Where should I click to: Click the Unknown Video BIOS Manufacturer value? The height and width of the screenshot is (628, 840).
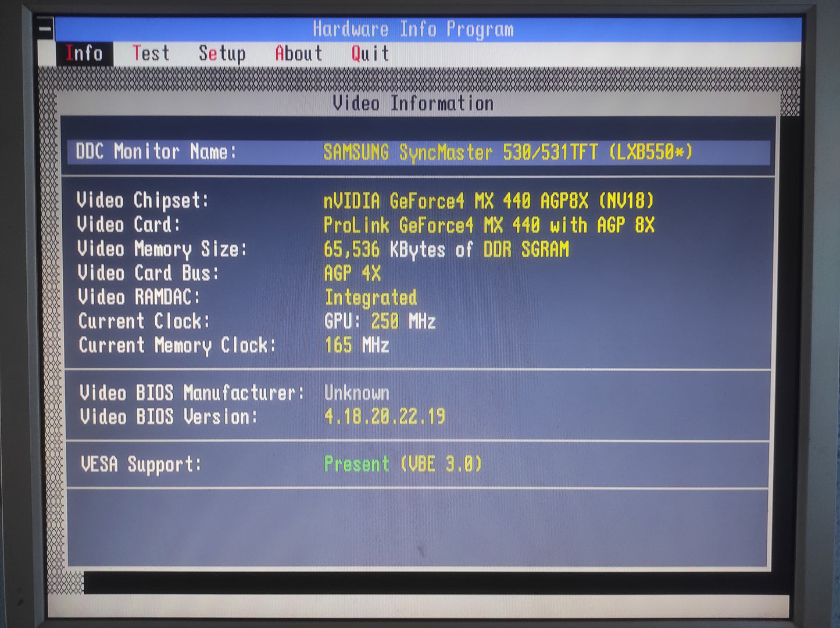pyautogui.click(x=356, y=393)
